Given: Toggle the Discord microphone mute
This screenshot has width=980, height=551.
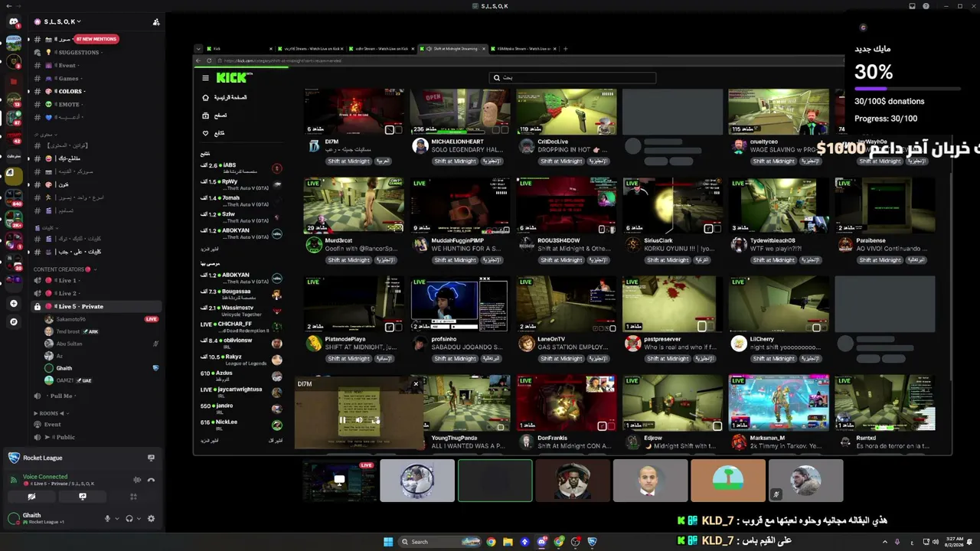Looking at the screenshot, I should pos(107,518).
